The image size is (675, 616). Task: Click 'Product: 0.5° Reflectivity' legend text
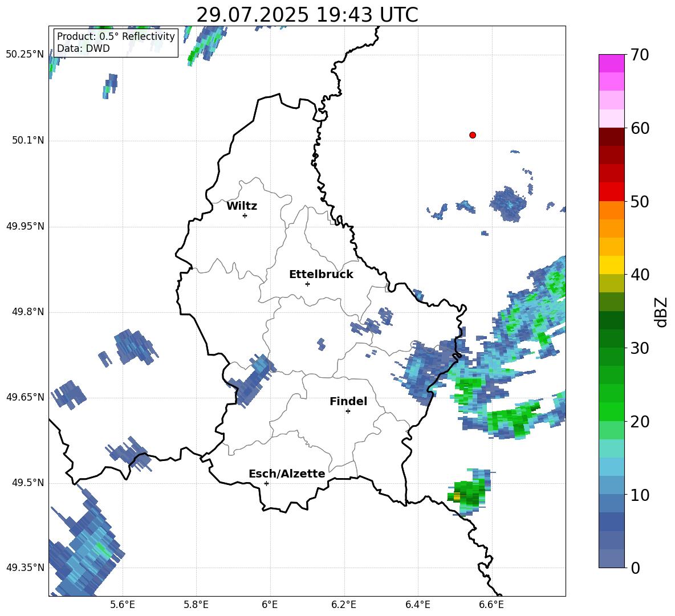click(x=116, y=36)
